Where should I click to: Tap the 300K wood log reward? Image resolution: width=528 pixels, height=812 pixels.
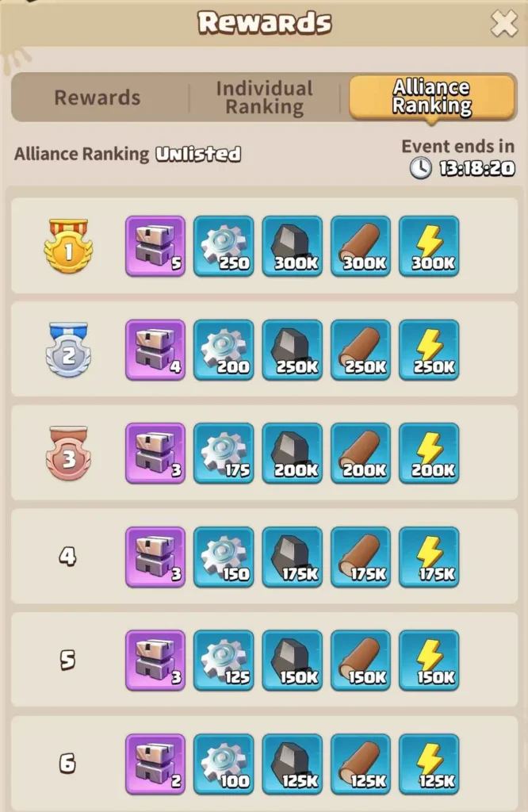360,246
